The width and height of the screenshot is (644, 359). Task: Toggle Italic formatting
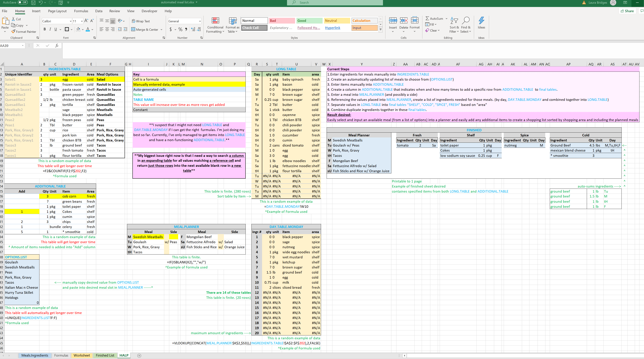click(50, 29)
